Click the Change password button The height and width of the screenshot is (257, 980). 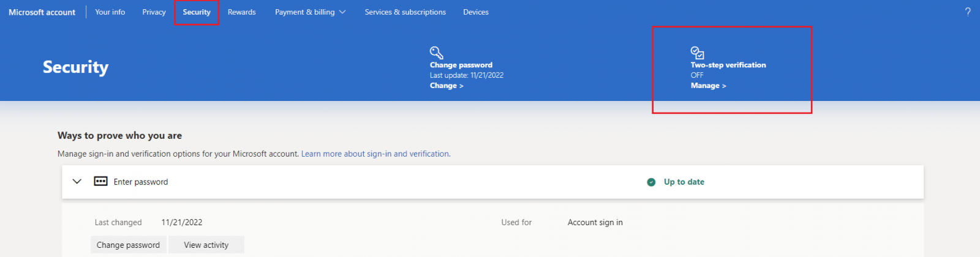[128, 245]
